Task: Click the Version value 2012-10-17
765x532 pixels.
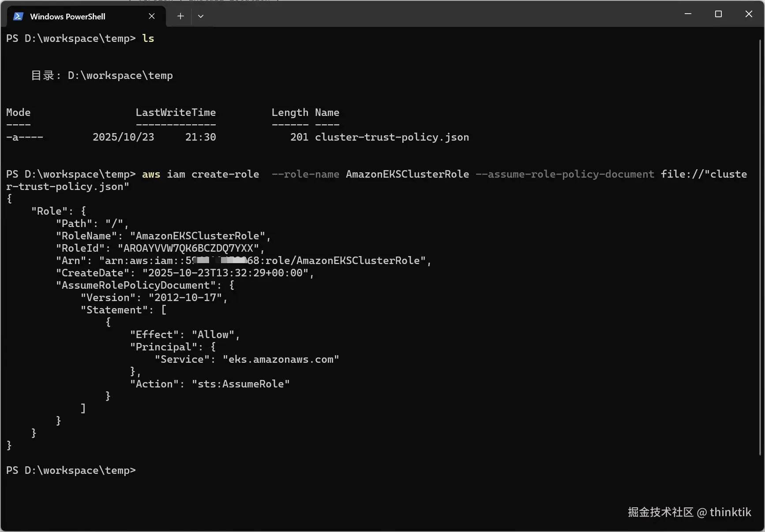Action: click(x=185, y=298)
